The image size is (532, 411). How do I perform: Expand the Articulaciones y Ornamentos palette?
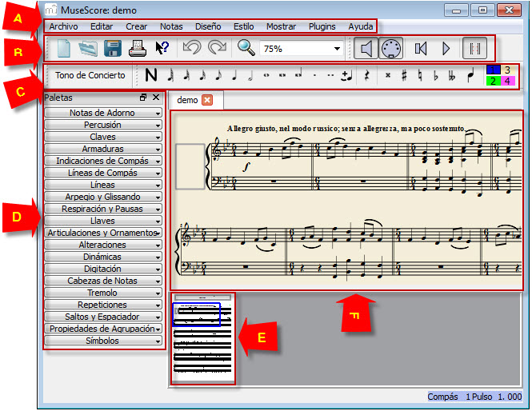pos(103,233)
